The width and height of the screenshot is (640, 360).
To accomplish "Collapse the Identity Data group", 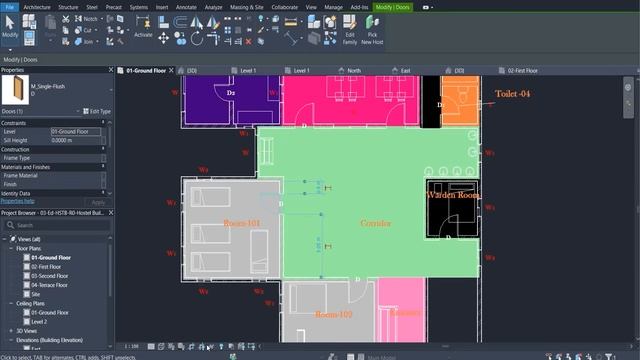I will pyautogui.click(x=103, y=193).
